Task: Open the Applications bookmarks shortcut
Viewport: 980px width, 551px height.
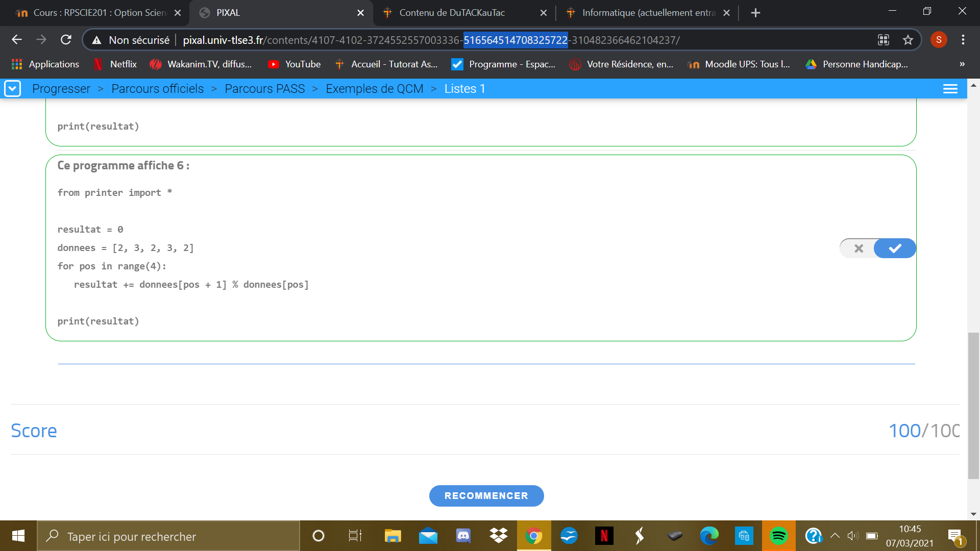Action: pyautogui.click(x=45, y=64)
